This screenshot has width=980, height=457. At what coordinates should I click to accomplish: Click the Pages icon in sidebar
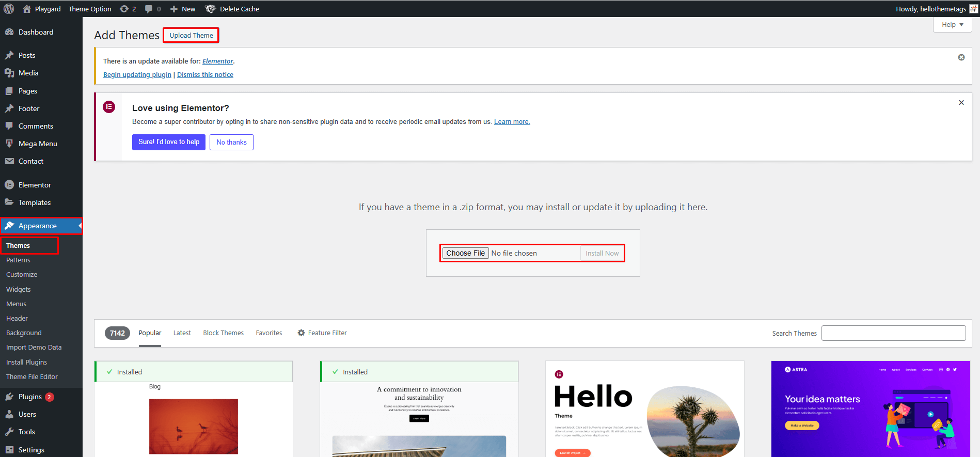pyautogui.click(x=9, y=91)
